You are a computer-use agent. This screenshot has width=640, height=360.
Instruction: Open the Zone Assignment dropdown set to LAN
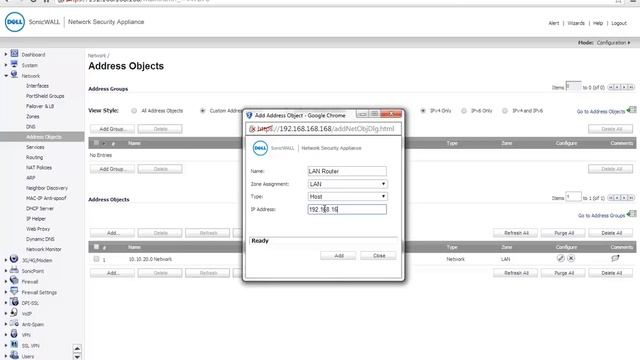pyautogui.click(x=347, y=184)
